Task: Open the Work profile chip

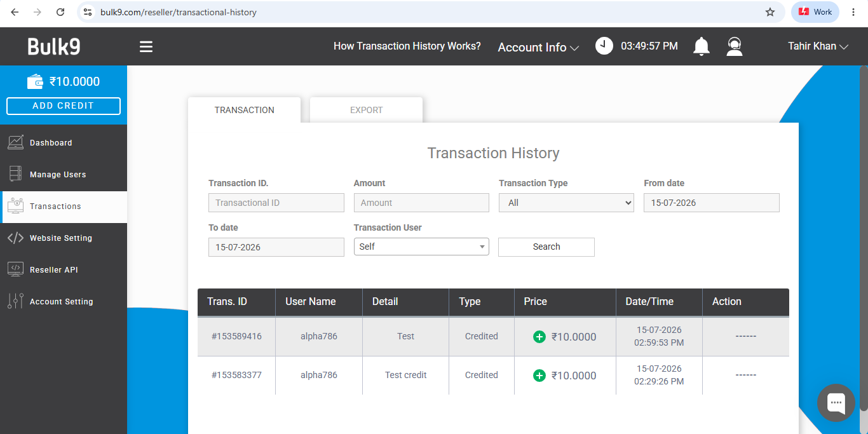Action: (815, 12)
